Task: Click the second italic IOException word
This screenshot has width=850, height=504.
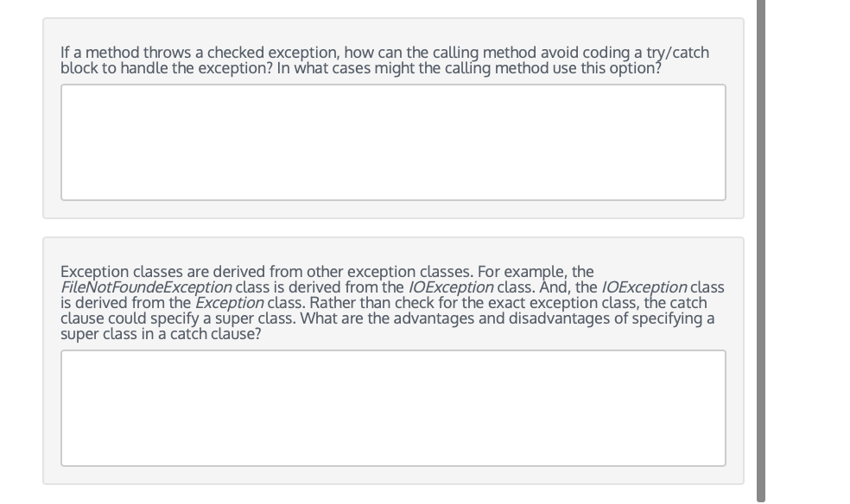Action: (x=644, y=287)
